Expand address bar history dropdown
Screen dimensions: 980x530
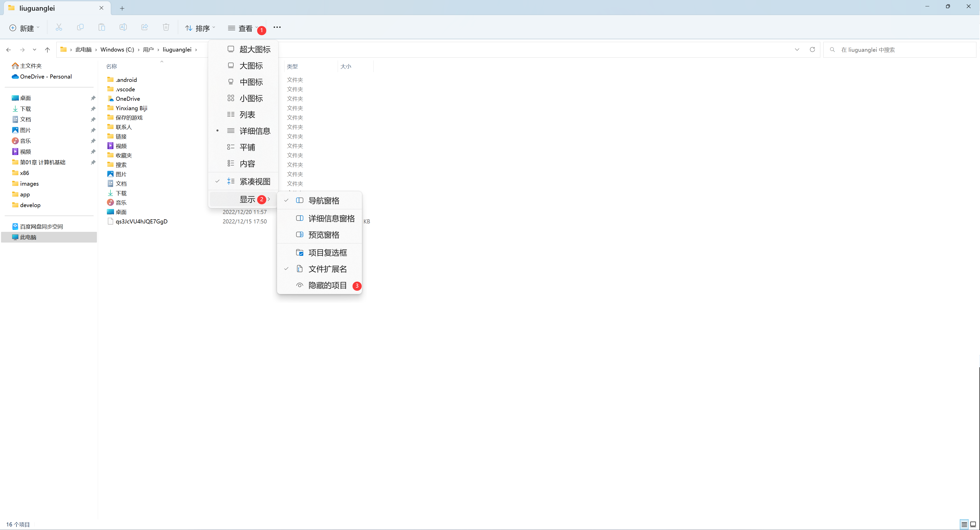(x=797, y=49)
